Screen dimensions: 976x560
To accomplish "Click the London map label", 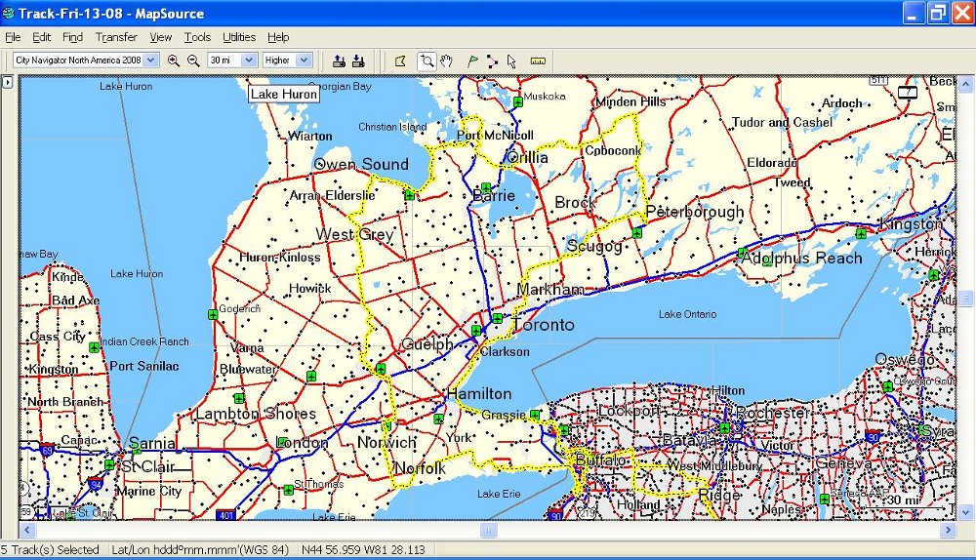I will pyautogui.click(x=303, y=443).
